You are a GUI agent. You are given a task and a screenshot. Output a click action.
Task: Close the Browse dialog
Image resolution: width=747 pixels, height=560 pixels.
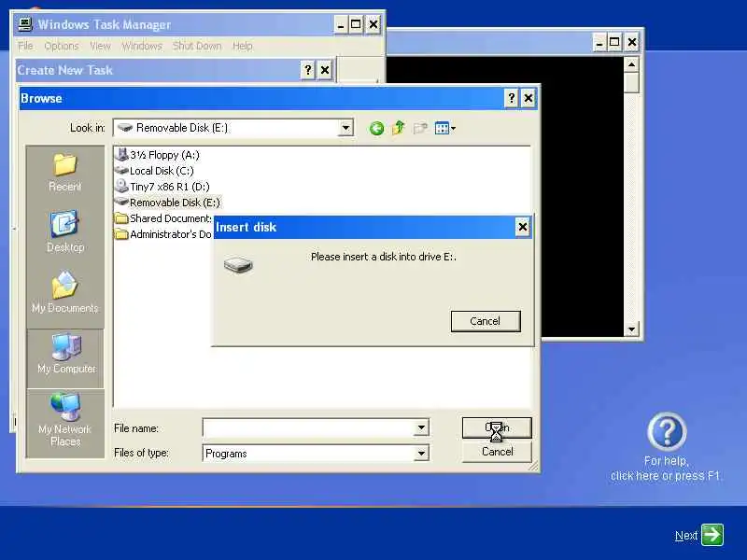click(x=529, y=98)
